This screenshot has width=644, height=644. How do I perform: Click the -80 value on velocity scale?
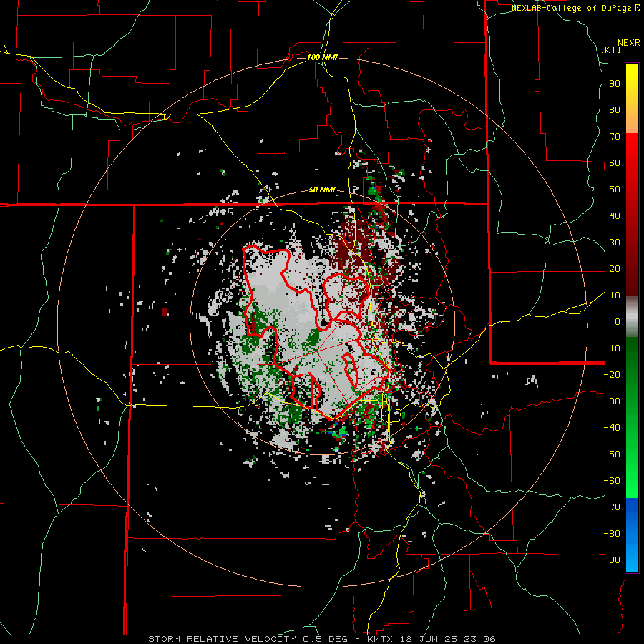(612, 534)
